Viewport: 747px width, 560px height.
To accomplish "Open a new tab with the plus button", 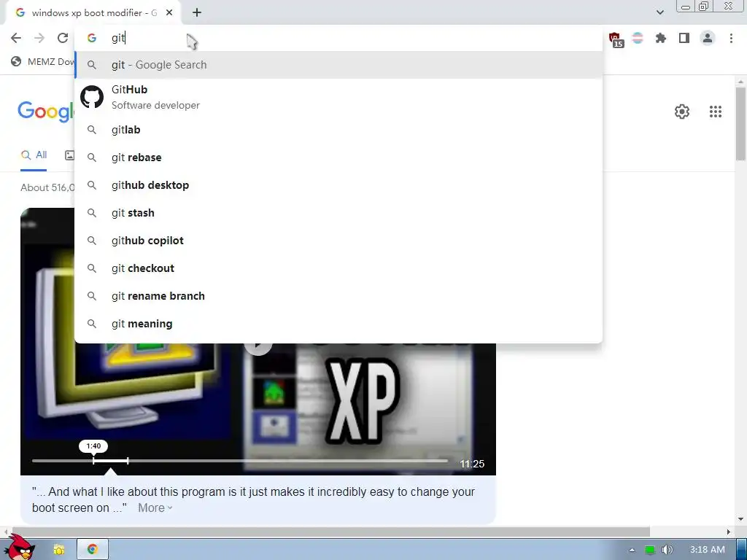I will coord(197,13).
